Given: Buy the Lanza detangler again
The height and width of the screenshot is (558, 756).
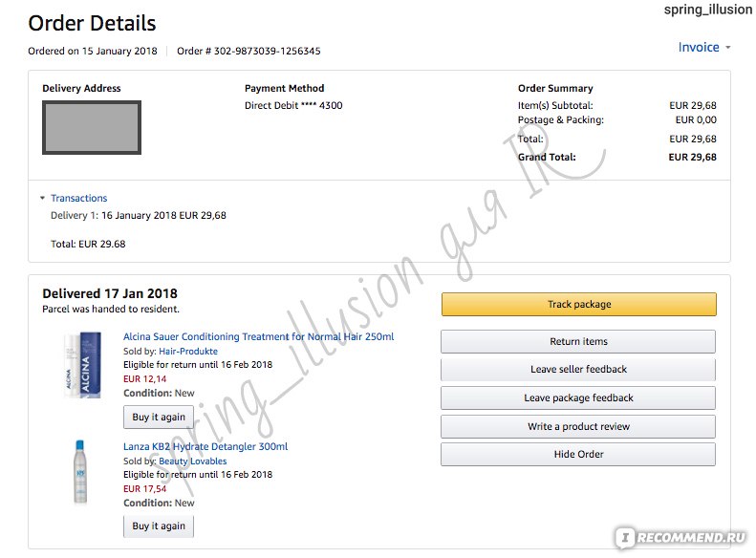Looking at the screenshot, I should (x=159, y=526).
